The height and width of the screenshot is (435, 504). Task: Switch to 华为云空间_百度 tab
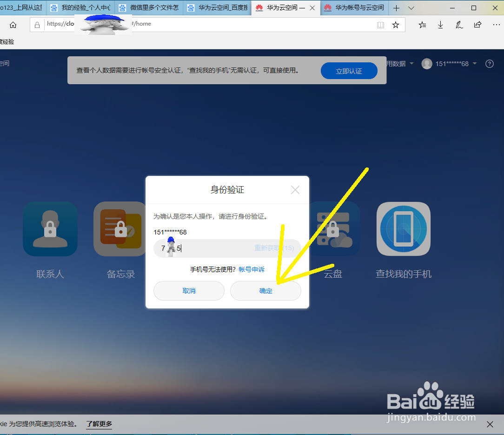pos(217,8)
